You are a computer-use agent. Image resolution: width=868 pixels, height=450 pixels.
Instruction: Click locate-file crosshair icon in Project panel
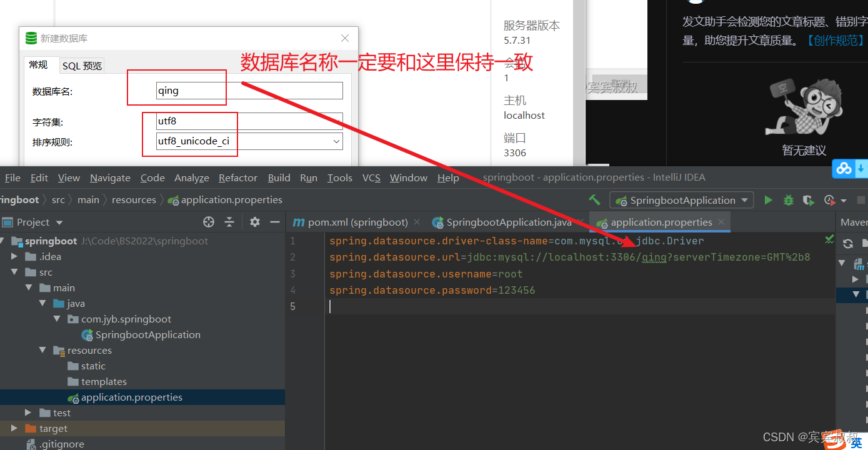209,222
